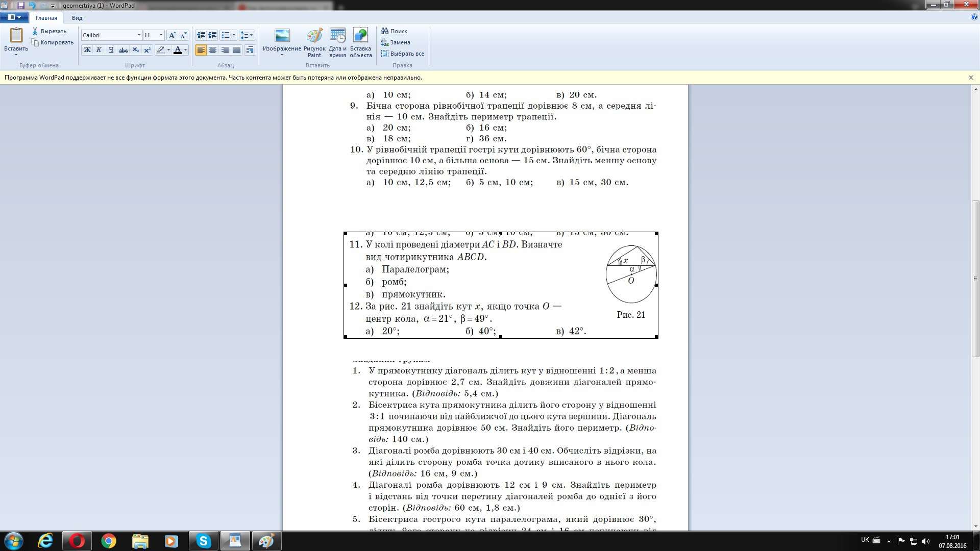Click the vertical scrollbar thumb
980x551 pixels.
[x=975, y=279]
